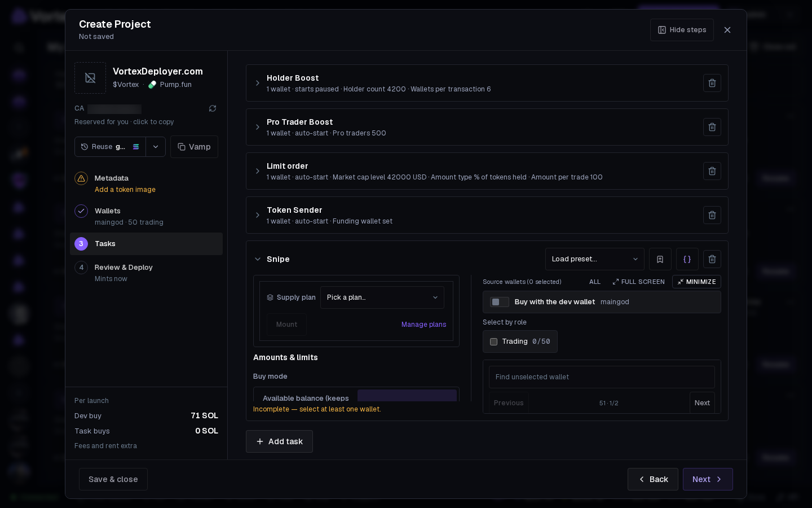Delete the Token Sender task
Image resolution: width=812 pixels, height=508 pixels.
click(x=712, y=215)
